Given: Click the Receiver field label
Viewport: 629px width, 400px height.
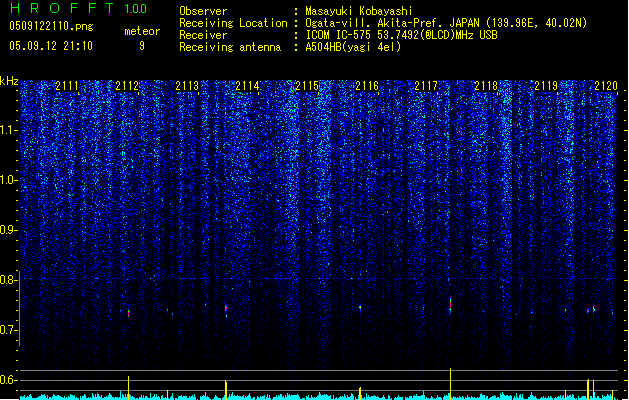Looking at the screenshot, I should [x=203, y=35].
